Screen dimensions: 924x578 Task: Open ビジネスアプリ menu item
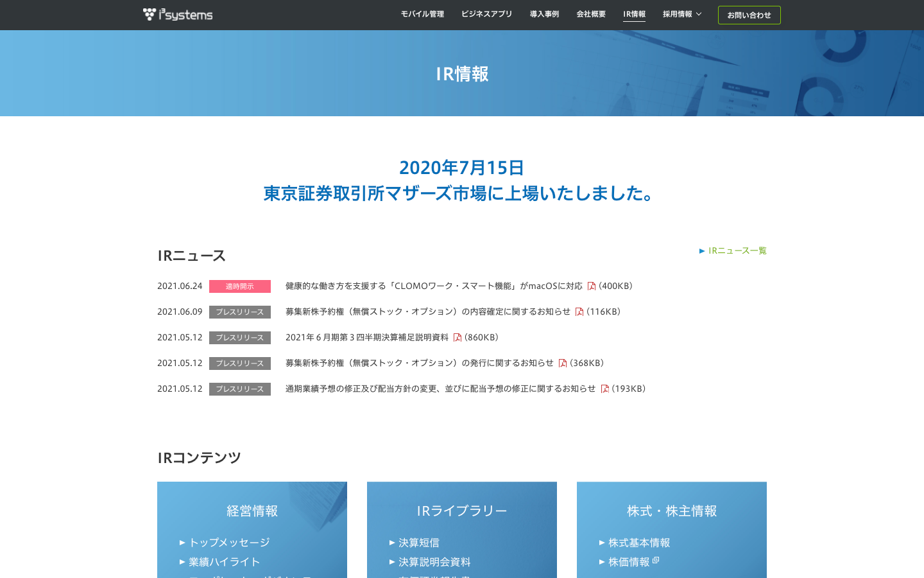(486, 14)
